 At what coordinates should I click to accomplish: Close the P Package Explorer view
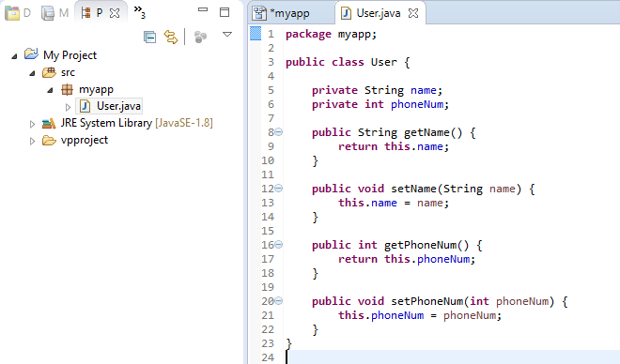point(115,13)
